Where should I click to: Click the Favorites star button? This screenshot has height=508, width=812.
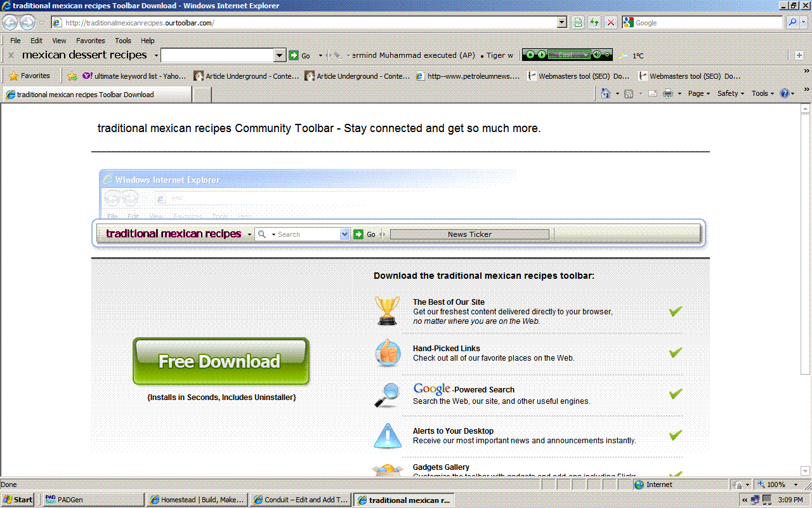tap(29, 76)
